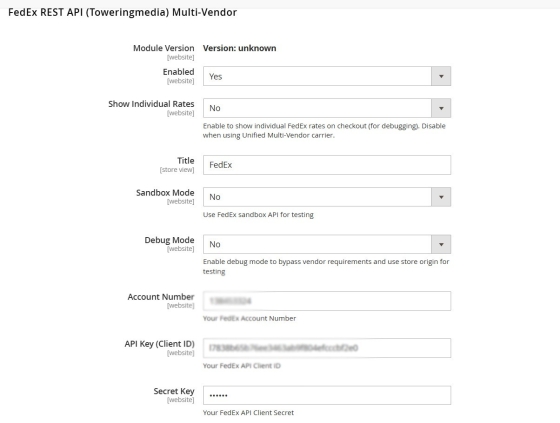The width and height of the screenshot is (560, 423).
Task: Click the individual FedEx rates on checkout note
Action: (324, 130)
